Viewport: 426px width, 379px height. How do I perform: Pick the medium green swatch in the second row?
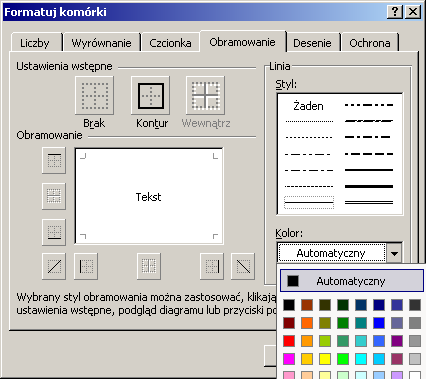(343, 323)
